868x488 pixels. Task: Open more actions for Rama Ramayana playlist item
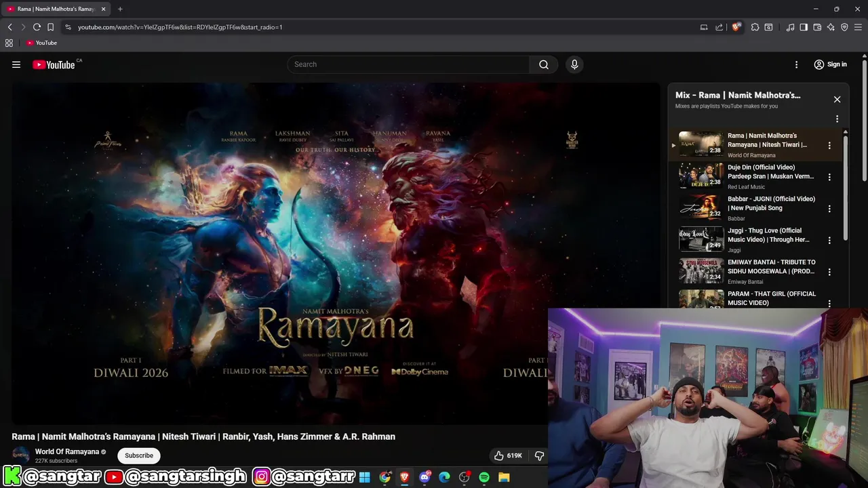[829, 145]
